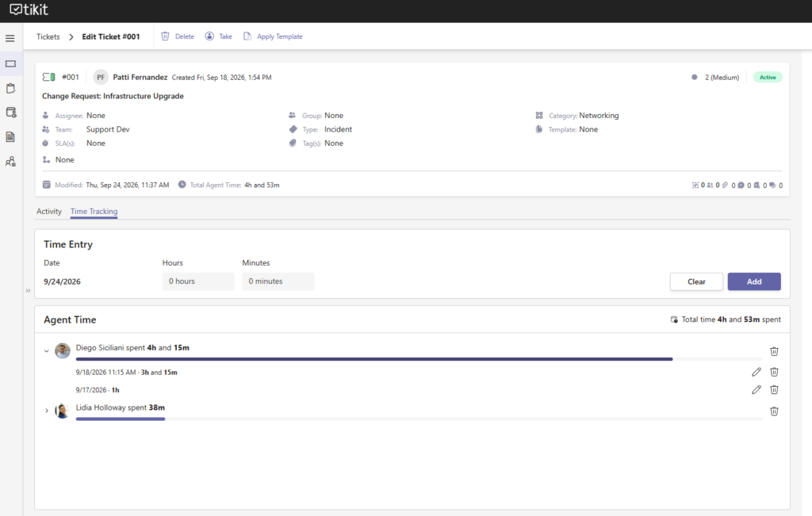812x516 pixels.
Task: Click the Template file icon
Action: [539, 129]
